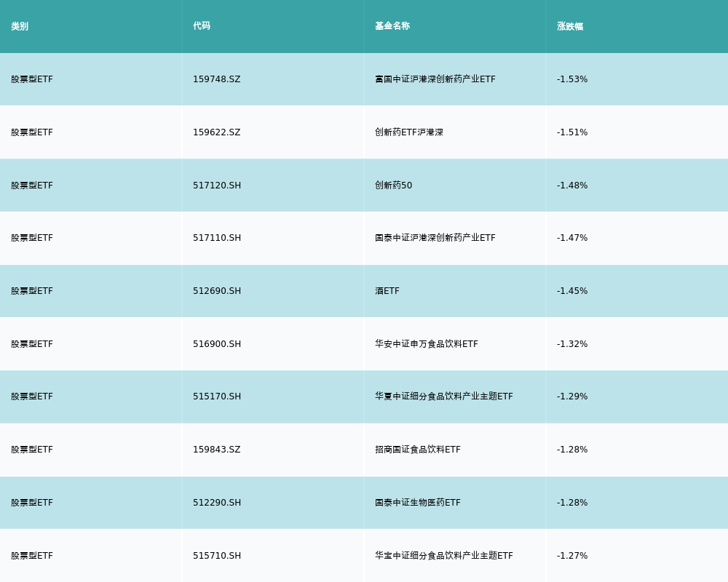
Task: Select code 159843.SZ
Action: (x=217, y=450)
